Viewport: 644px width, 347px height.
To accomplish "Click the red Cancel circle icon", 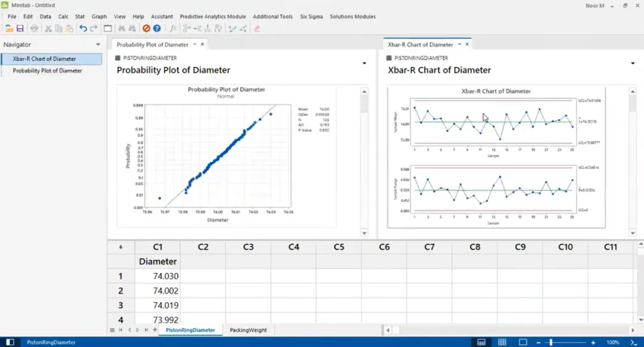I will tap(146, 29).
